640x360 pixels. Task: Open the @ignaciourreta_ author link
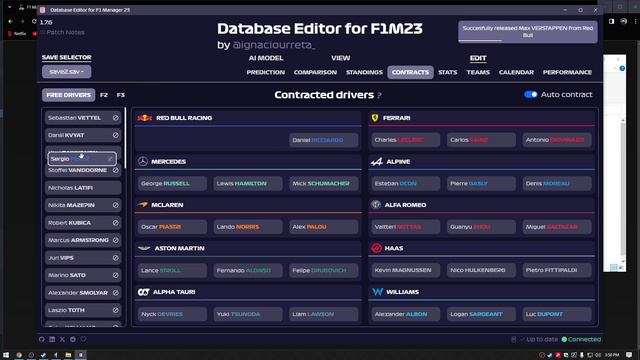click(273, 45)
